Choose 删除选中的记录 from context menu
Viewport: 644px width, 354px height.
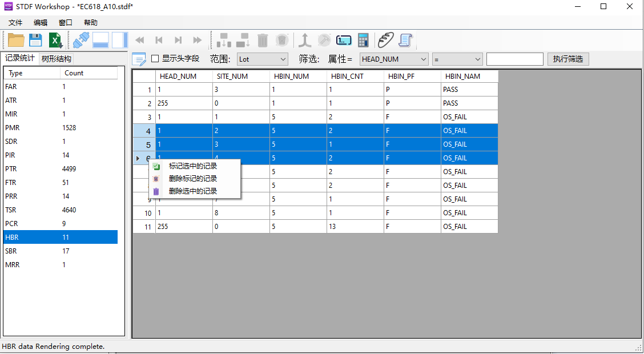click(x=193, y=191)
